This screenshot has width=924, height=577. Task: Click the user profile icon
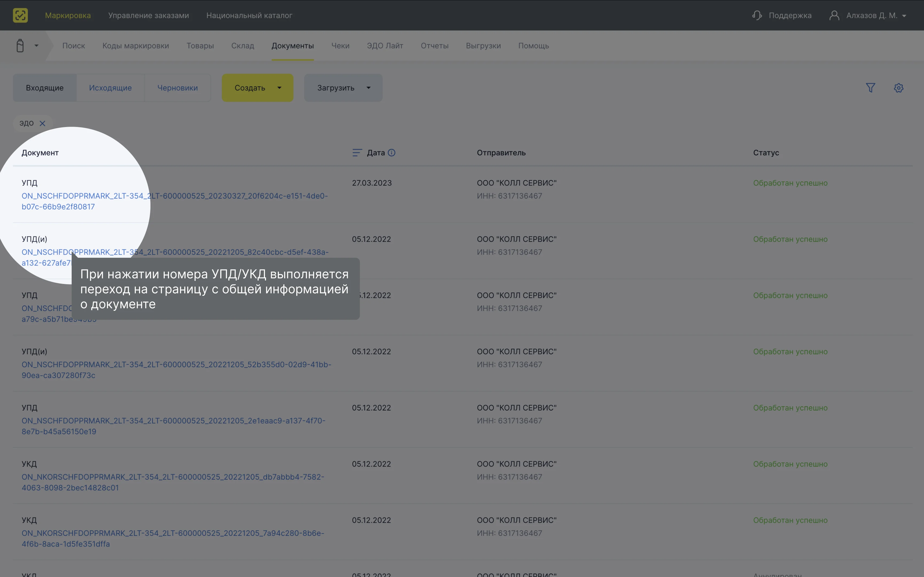pyautogui.click(x=834, y=15)
